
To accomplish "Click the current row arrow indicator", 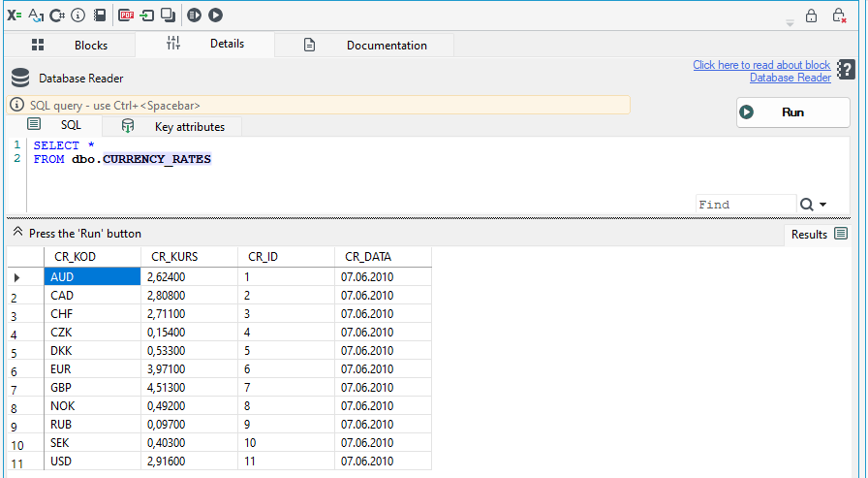I will pyautogui.click(x=17, y=277).
